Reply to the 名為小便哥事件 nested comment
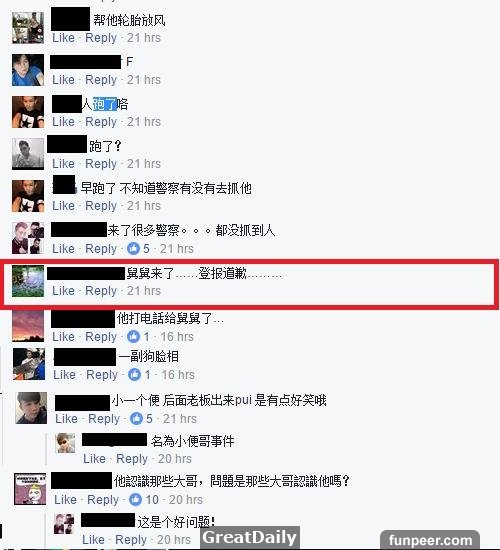Screen dimensions: 500x550 point(132,459)
